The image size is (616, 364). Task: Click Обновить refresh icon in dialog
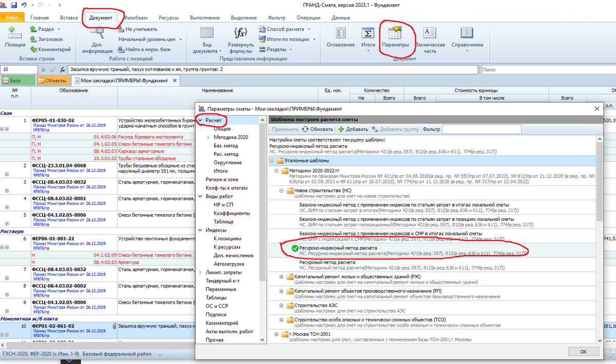(x=304, y=129)
